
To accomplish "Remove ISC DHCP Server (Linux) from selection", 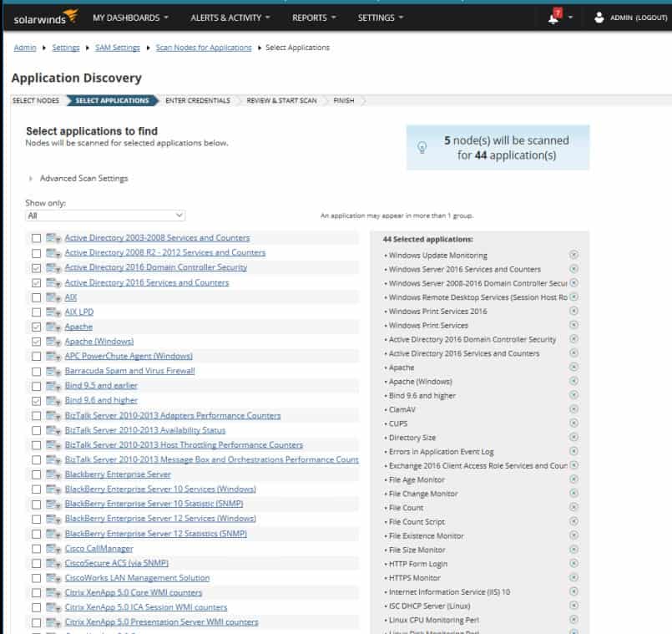I will pos(573,606).
